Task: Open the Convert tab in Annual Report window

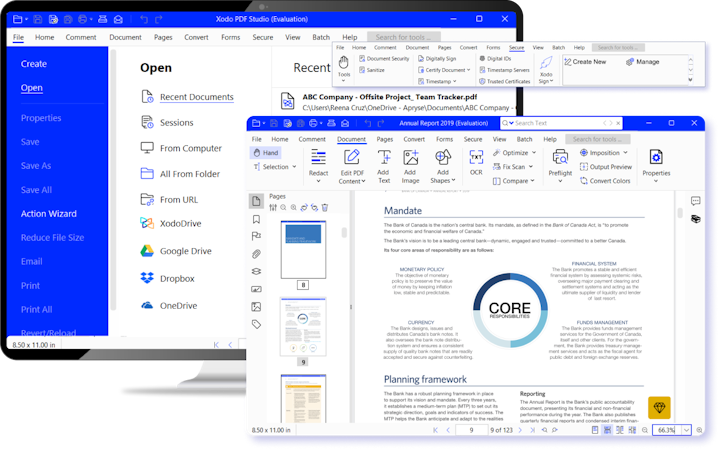Action: [414, 139]
